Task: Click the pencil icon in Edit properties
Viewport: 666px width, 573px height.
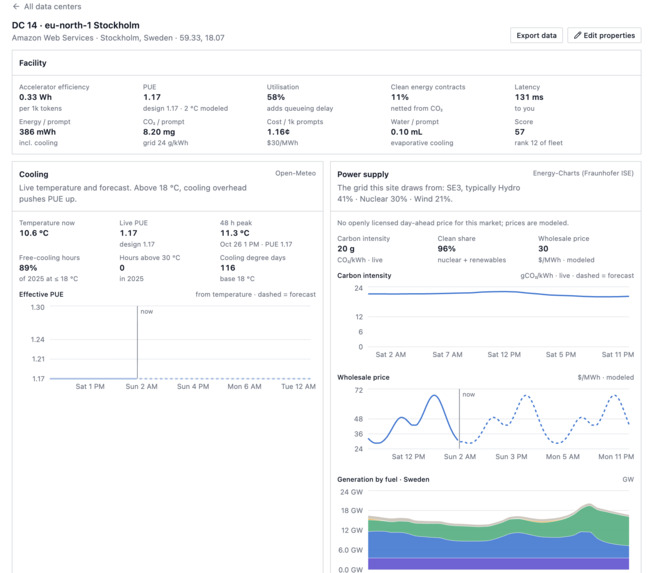Action: coord(577,36)
